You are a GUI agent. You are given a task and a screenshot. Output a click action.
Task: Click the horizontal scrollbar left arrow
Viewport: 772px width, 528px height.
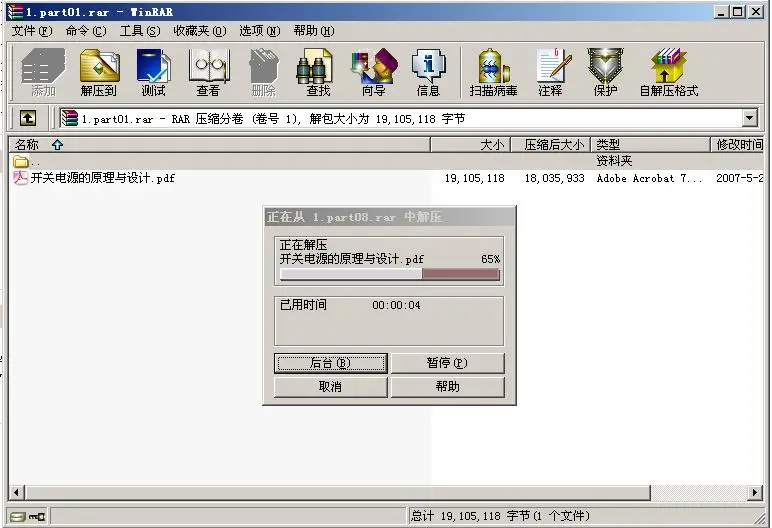[16, 492]
